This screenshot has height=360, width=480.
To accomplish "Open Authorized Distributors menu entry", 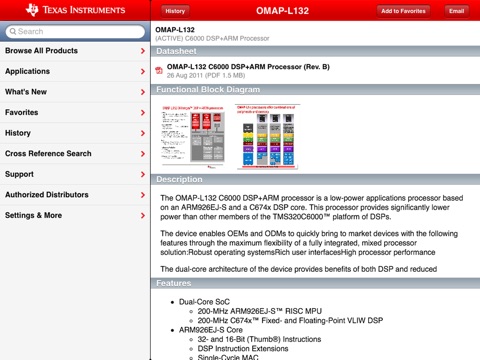I will pos(75,195).
